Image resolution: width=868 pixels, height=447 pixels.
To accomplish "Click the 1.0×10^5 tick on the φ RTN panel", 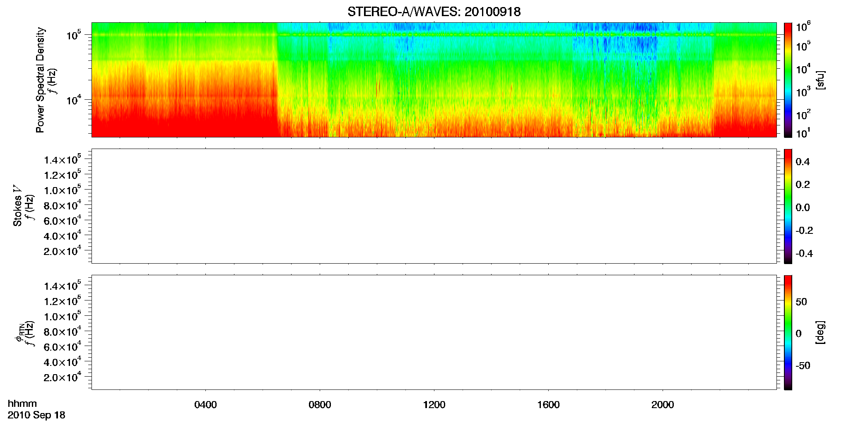I will click(63, 315).
